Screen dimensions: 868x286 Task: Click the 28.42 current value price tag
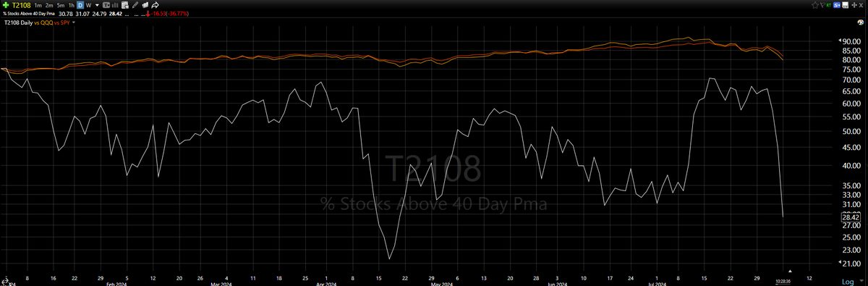point(851,216)
